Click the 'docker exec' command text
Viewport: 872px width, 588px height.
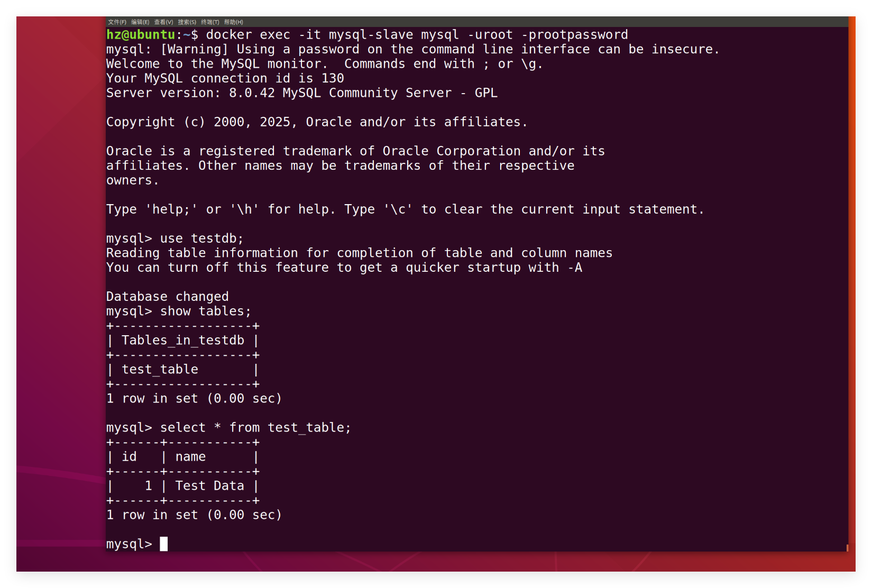click(247, 35)
